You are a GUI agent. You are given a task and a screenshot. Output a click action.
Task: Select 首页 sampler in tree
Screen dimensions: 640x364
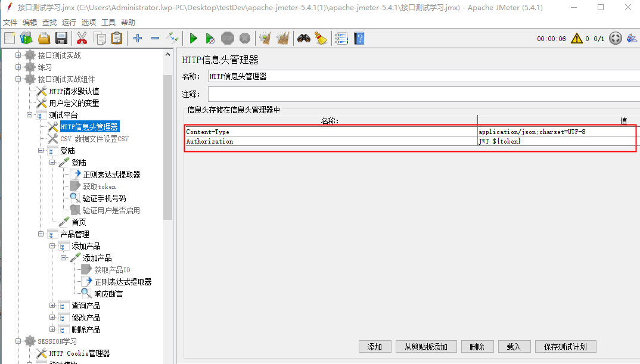pyautogui.click(x=79, y=222)
